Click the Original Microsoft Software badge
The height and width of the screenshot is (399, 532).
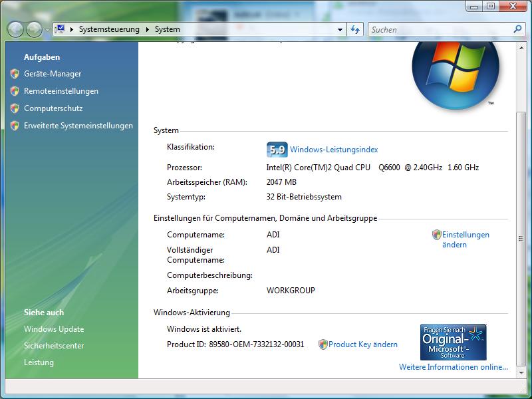tap(453, 342)
